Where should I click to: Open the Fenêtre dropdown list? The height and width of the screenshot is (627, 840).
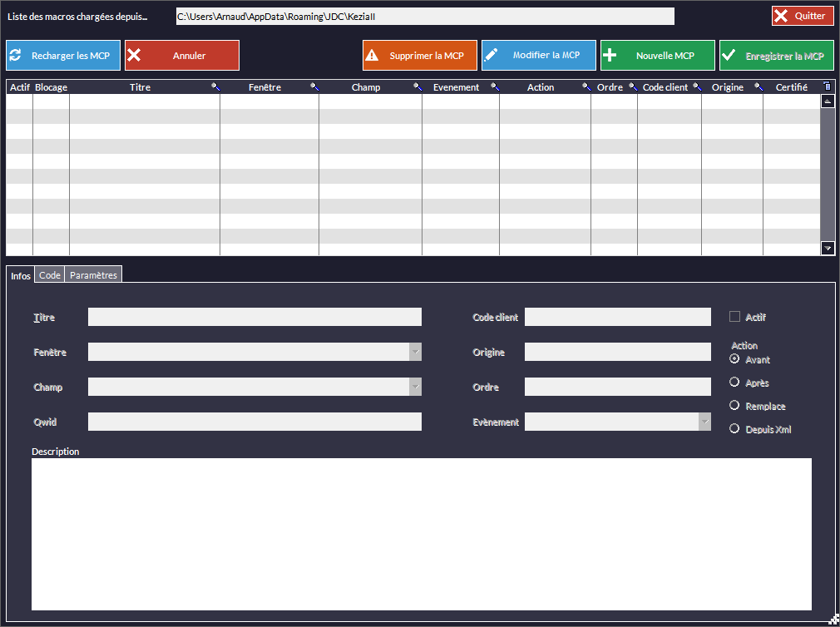click(x=415, y=353)
